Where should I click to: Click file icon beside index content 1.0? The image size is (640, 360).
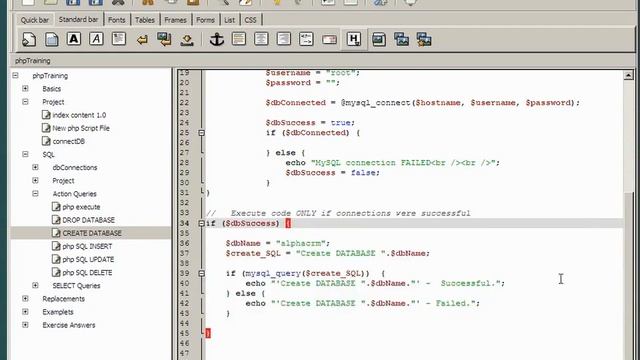point(46,115)
